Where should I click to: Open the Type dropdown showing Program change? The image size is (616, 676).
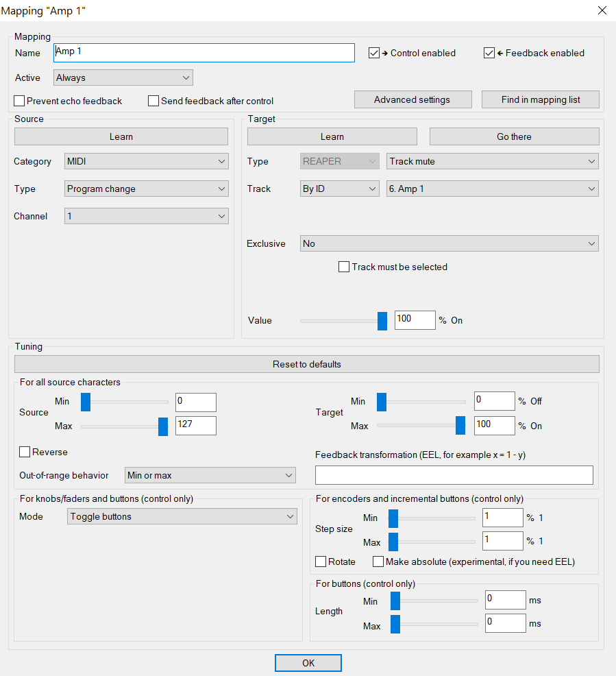point(146,189)
